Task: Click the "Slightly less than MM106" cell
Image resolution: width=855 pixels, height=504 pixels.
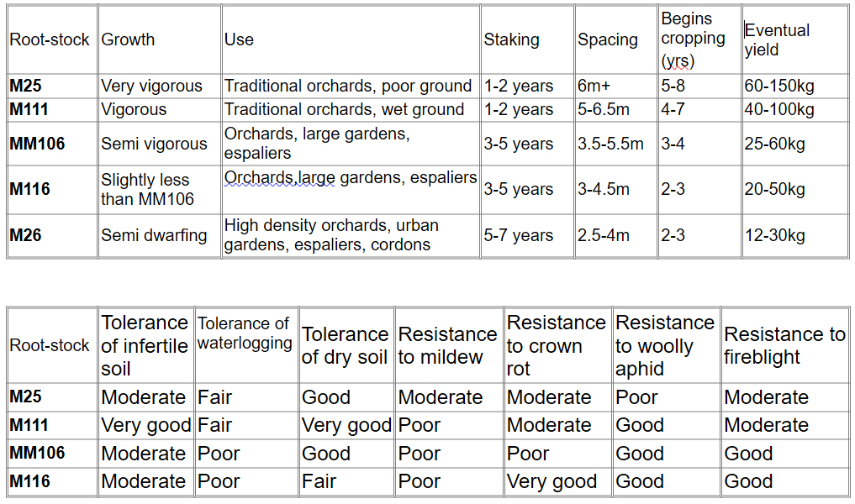Action: pyautogui.click(x=148, y=189)
